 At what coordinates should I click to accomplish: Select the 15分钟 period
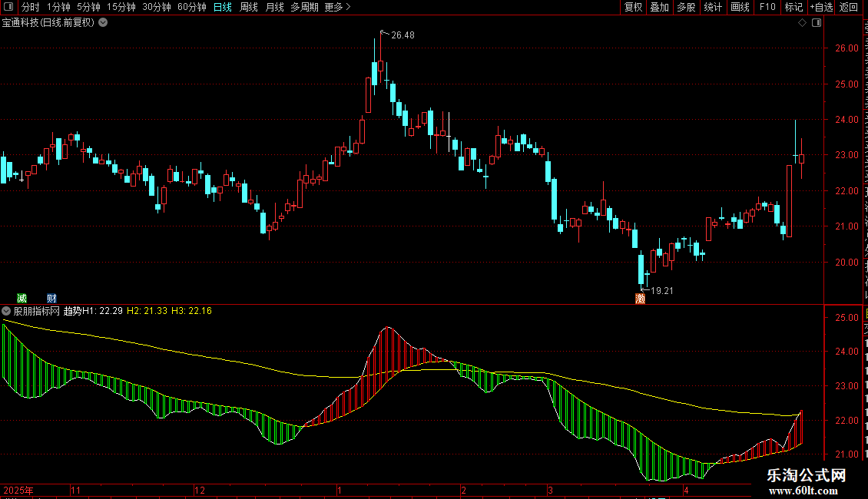coord(121,7)
